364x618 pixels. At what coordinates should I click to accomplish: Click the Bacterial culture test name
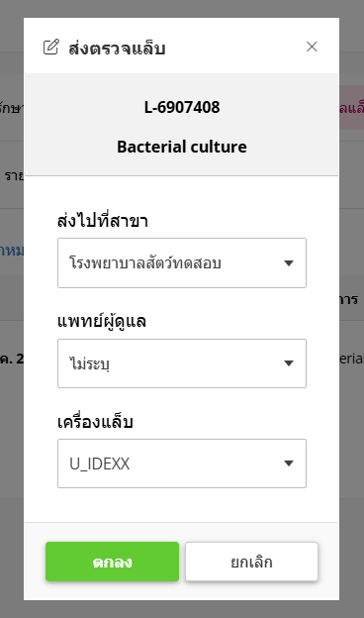(x=182, y=147)
